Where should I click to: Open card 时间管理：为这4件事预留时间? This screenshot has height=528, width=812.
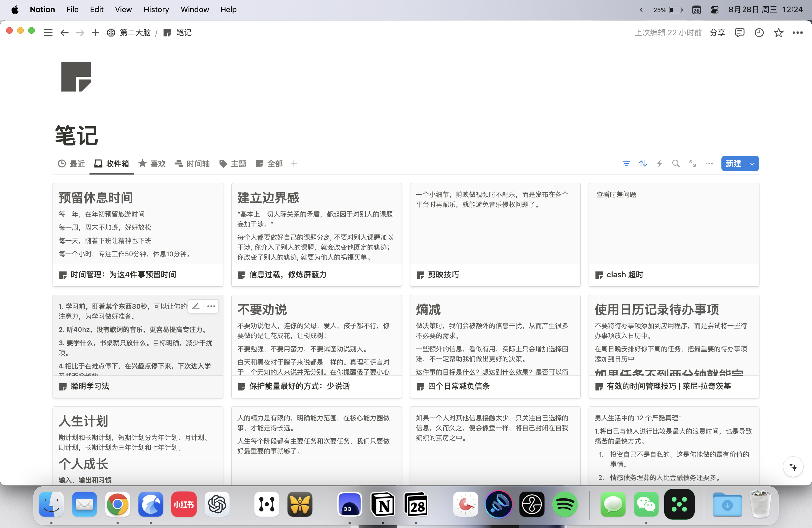pyautogui.click(x=138, y=235)
